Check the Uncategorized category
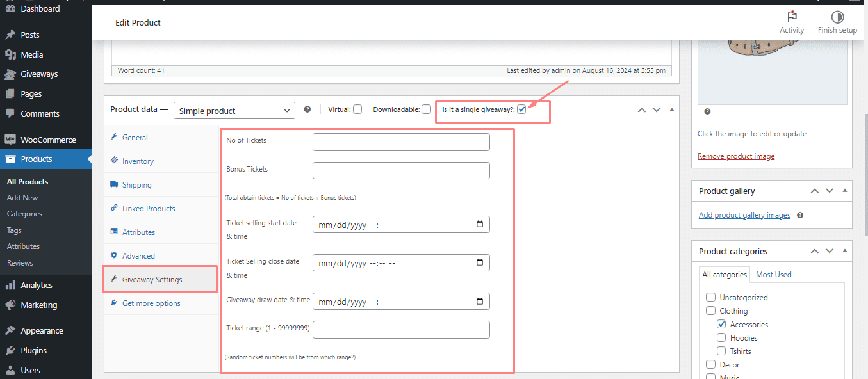Image resolution: width=868 pixels, height=379 pixels. pos(710,297)
